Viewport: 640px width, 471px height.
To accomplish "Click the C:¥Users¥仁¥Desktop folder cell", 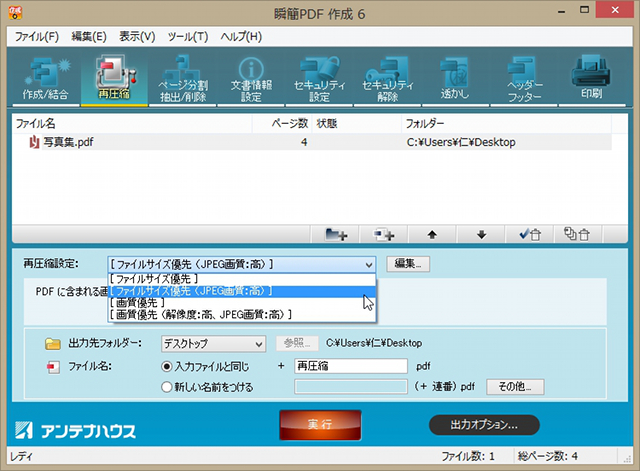I will coord(461,142).
